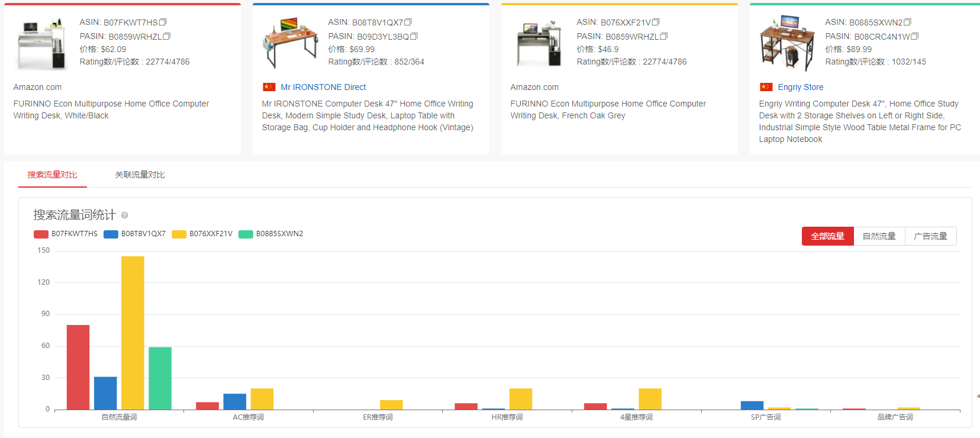Click the rating text 1032/145
Screen dimensions: 980x438
pyautogui.click(x=908, y=62)
